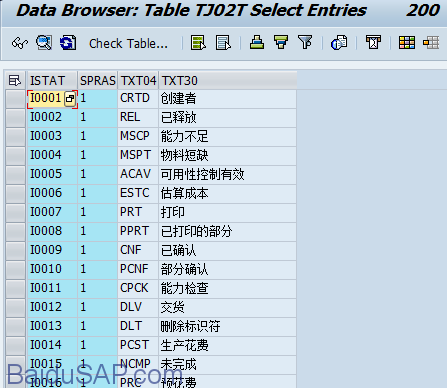This screenshot has width=447, height=388.
Task: Click the SPRAS value in I0007 row
Action: [98, 213]
